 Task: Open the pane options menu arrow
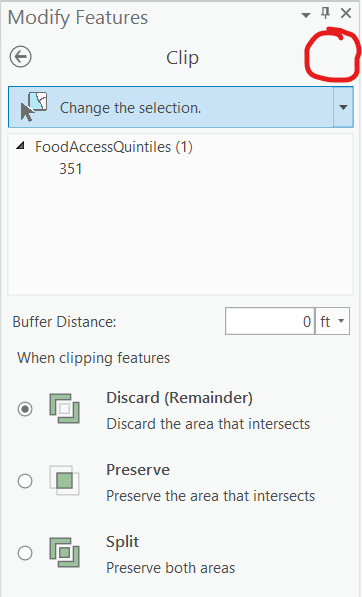tap(305, 15)
